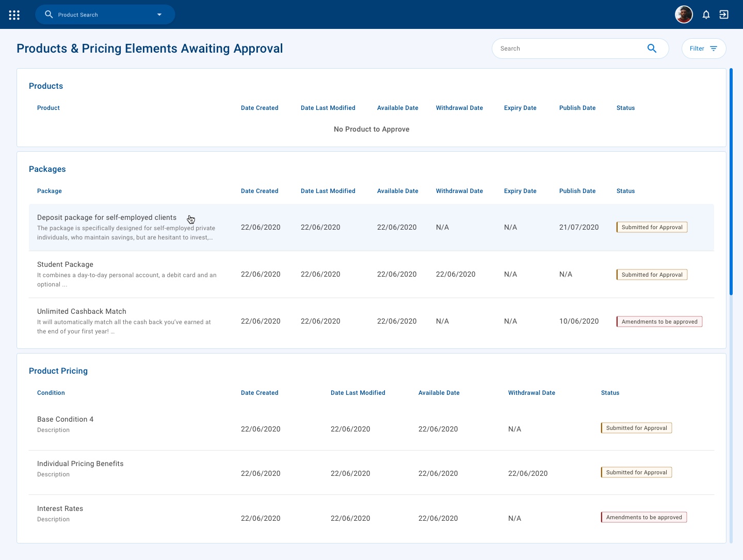Screen dimensions: 743x560
Task: Open the notifications bell
Action: [706, 14]
